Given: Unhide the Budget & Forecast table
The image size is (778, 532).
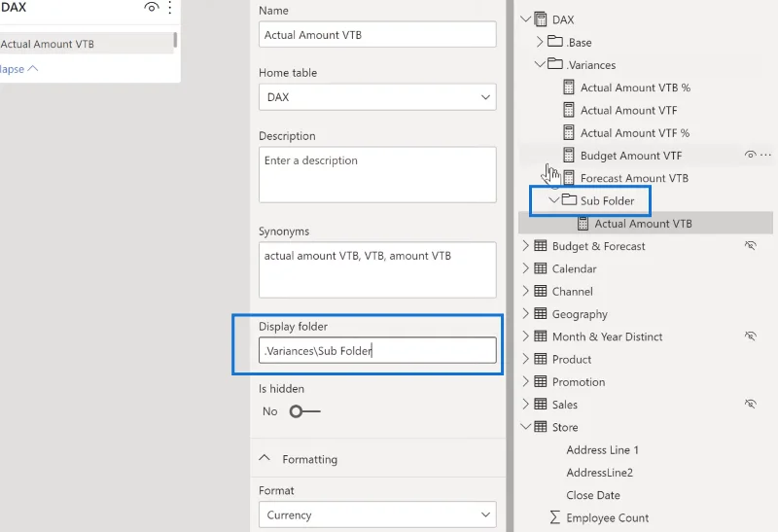Looking at the screenshot, I should tap(751, 245).
